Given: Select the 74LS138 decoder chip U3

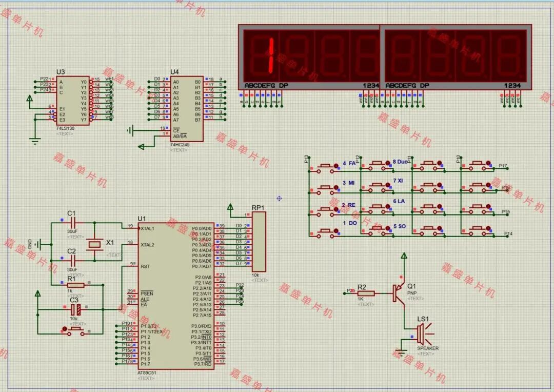Looking at the screenshot, I should tap(73, 101).
